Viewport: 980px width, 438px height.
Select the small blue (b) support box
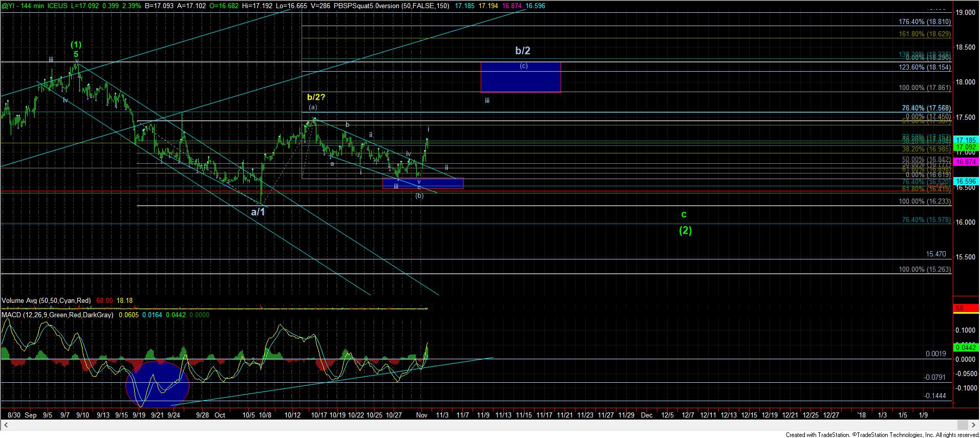423,183
